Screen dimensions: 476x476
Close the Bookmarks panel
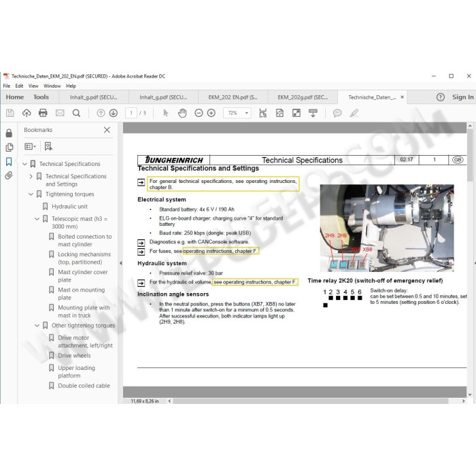tap(107, 130)
